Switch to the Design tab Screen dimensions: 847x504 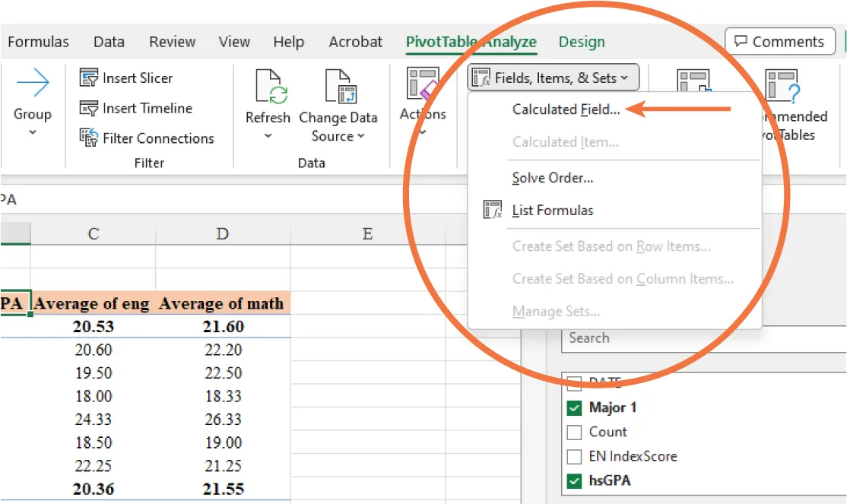point(581,42)
